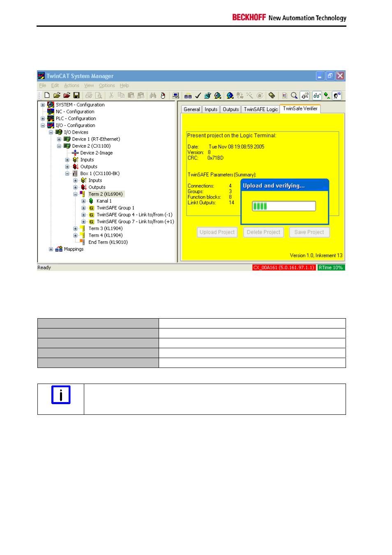Click the red open-folder toolbar icon

click(67, 95)
